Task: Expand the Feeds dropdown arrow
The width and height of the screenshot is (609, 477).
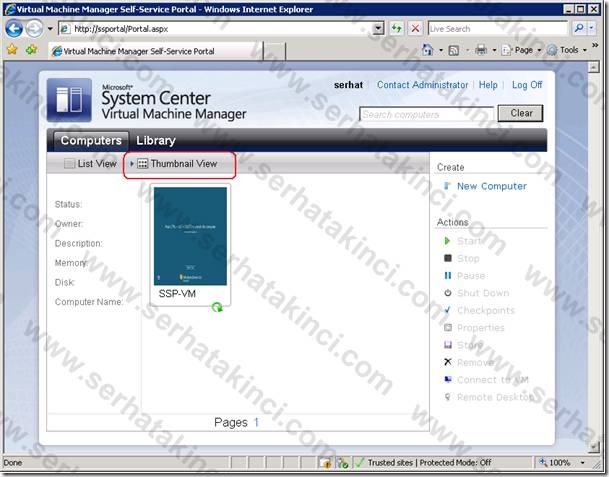Action: (467, 50)
